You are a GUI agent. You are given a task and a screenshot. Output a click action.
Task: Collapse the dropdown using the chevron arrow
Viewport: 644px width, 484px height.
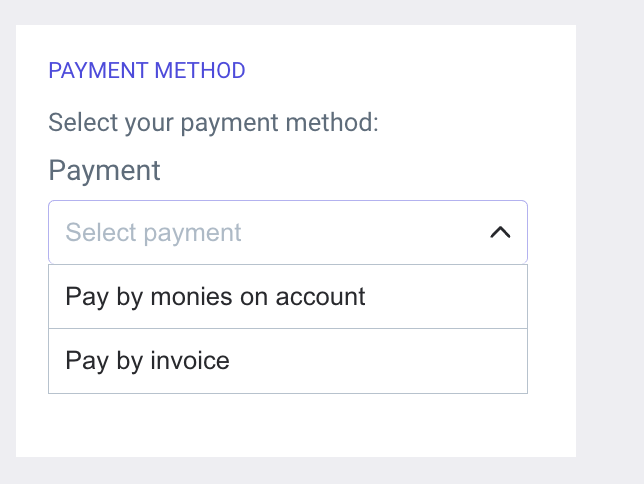pyautogui.click(x=500, y=233)
